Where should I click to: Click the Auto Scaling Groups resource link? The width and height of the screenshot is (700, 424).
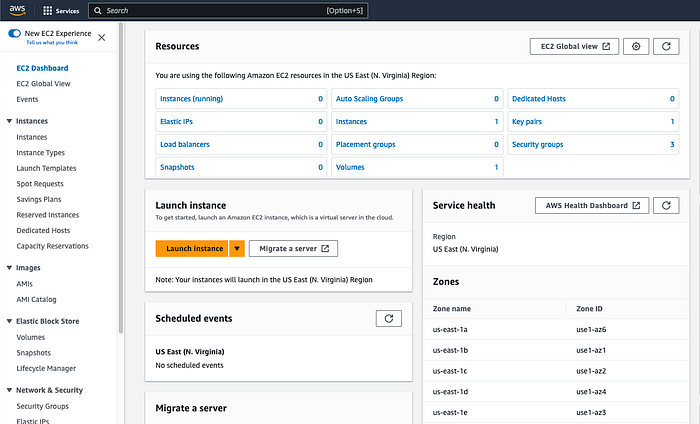coord(370,99)
